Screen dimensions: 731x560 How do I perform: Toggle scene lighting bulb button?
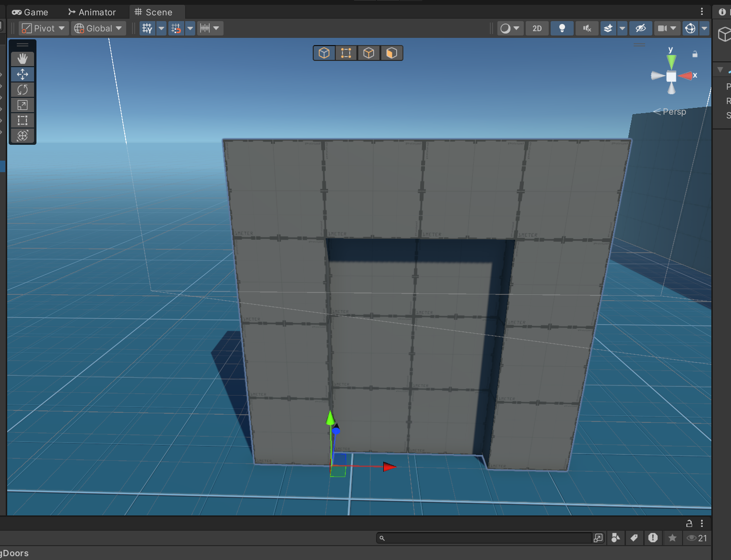(x=562, y=28)
